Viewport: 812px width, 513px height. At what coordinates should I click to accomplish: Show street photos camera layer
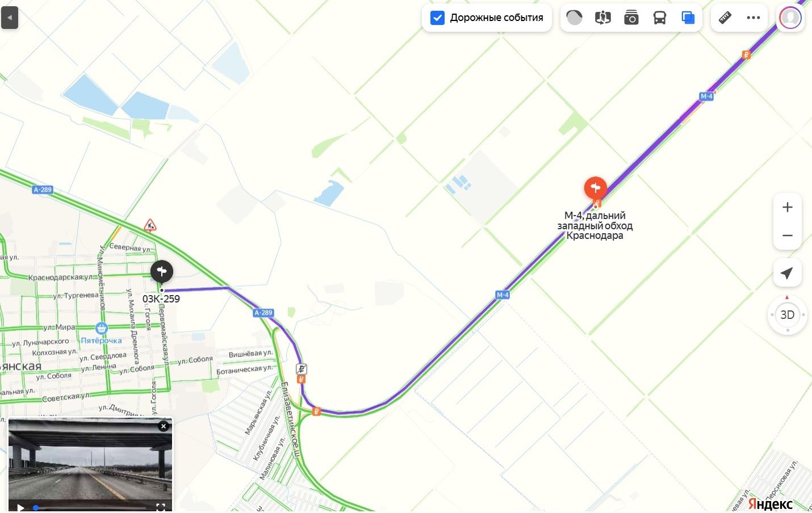[631, 18]
